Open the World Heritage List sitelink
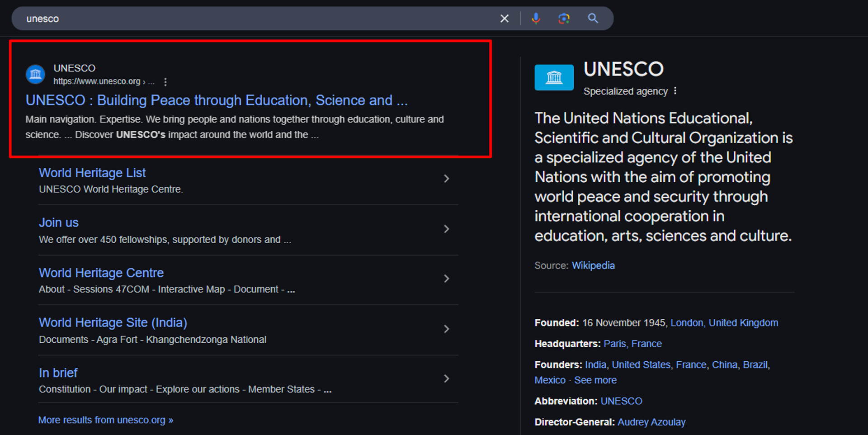Screen dimensions: 868x435 [92, 173]
